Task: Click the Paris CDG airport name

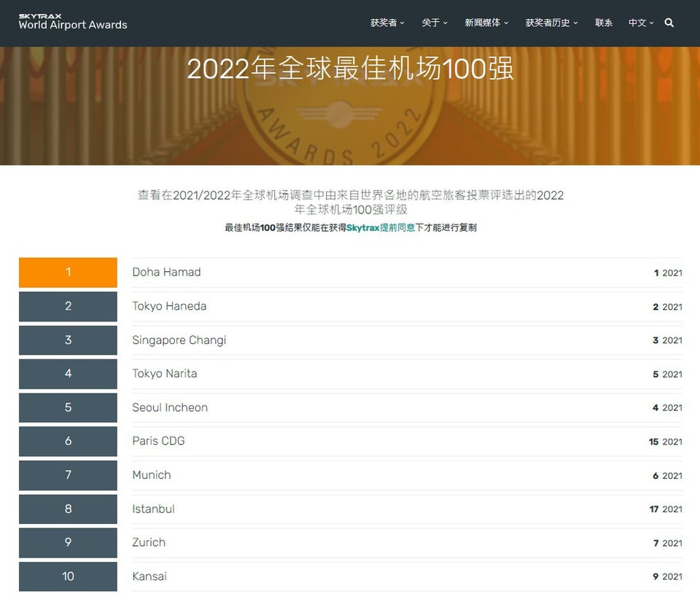Action: click(158, 441)
